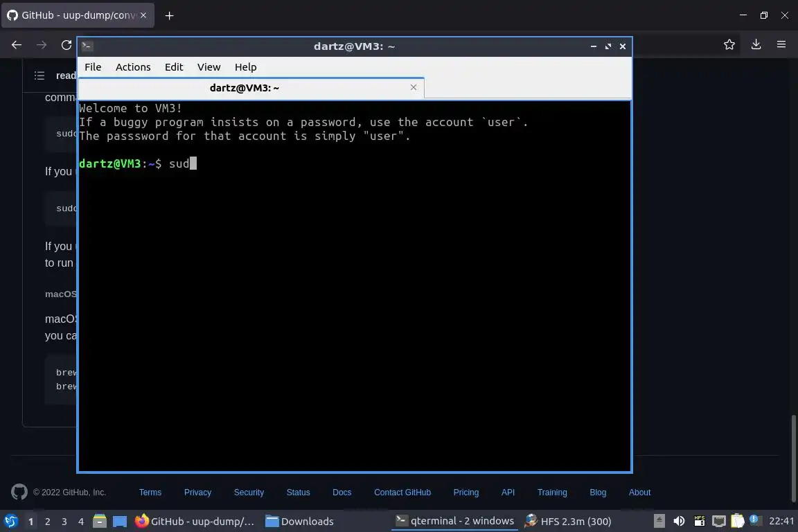Bookmark this page with the star icon
798x532 pixels.
pos(729,45)
